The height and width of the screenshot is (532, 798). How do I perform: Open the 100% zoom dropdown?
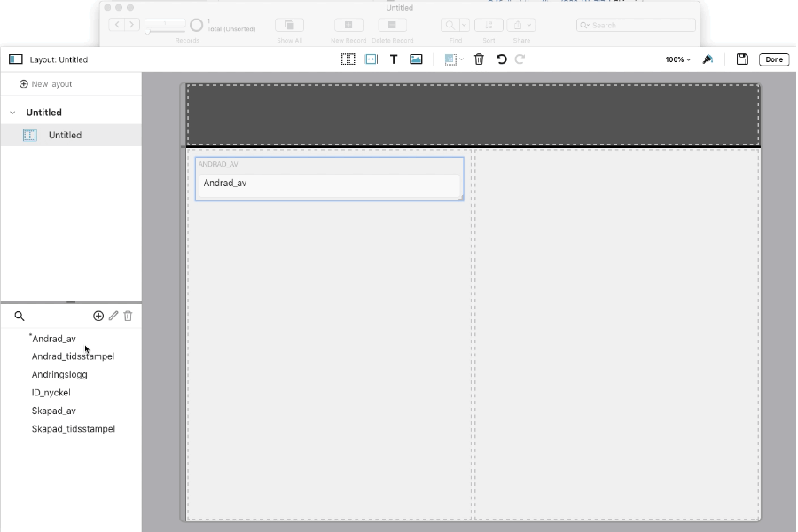pyautogui.click(x=677, y=59)
